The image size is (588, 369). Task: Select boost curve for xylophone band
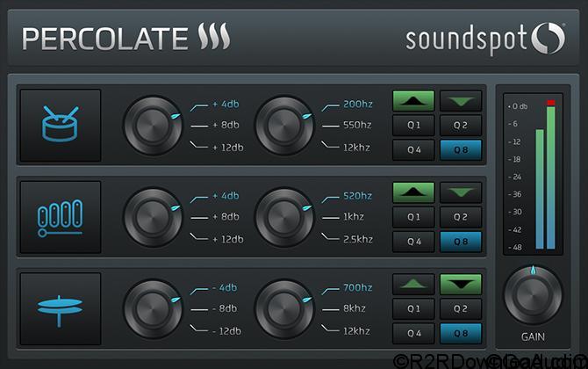pos(413,192)
